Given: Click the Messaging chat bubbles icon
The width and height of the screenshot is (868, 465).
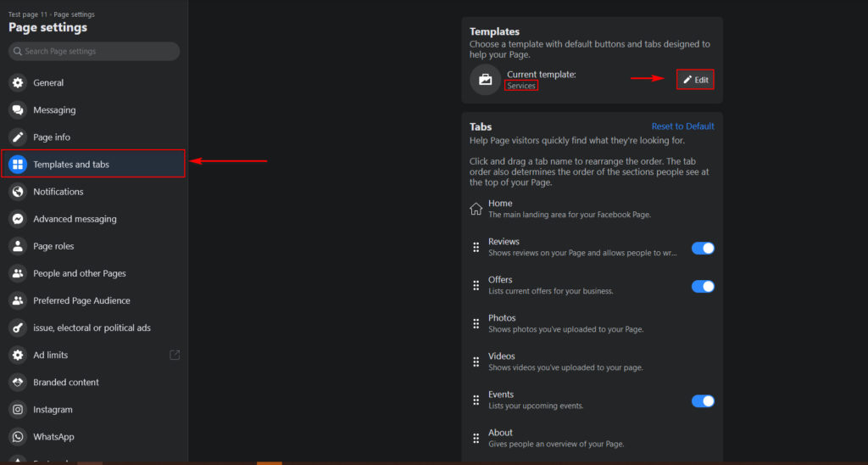Looking at the screenshot, I should point(18,109).
